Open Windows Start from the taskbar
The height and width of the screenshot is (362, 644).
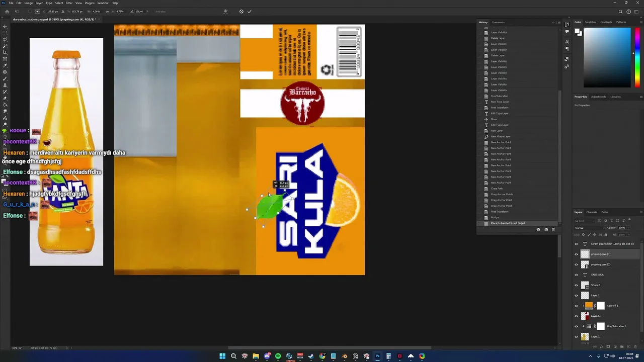pyautogui.click(x=222, y=356)
